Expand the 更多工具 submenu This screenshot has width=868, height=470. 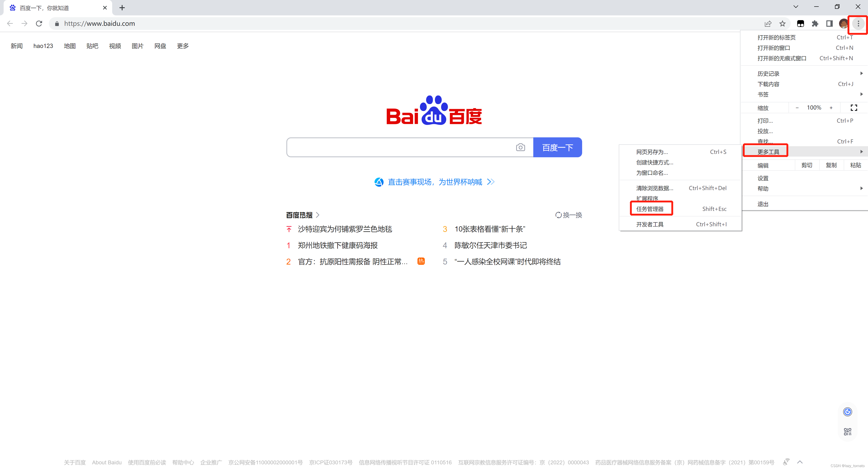click(804, 152)
